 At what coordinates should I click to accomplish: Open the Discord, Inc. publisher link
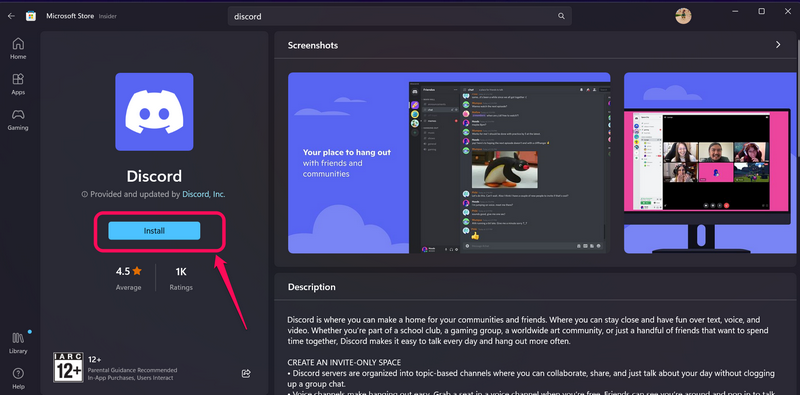click(x=204, y=194)
